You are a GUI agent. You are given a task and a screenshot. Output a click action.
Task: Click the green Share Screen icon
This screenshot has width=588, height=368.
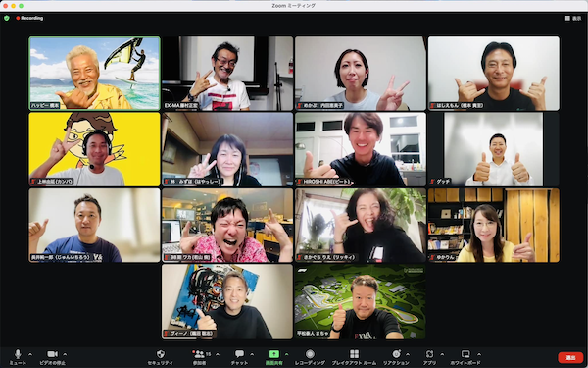tap(274, 354)
